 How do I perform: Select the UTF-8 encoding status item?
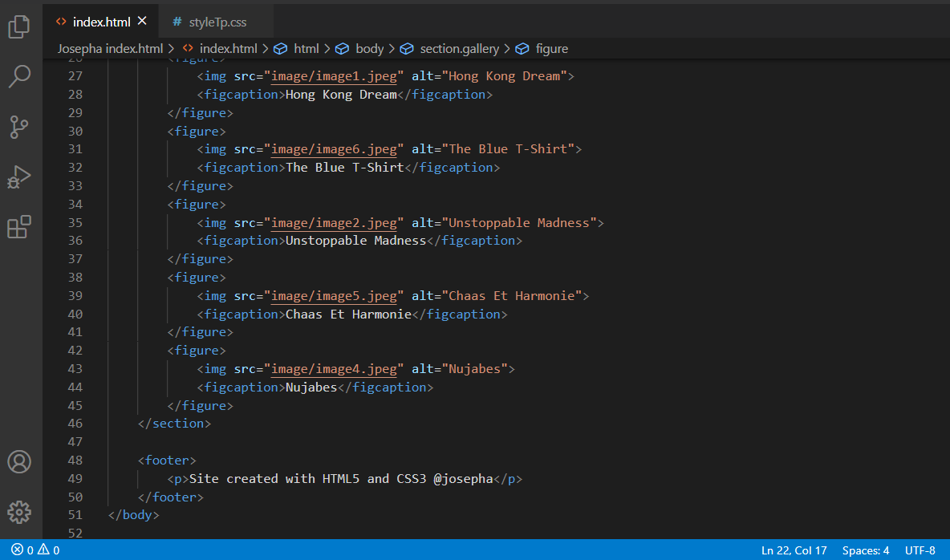(920, 550)
